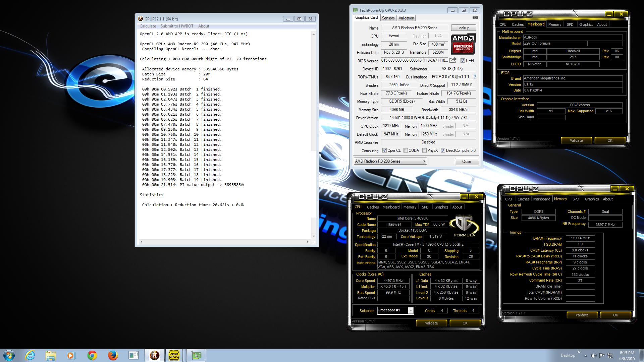
Task: Switch to GPUPI taskbar icon
Action: 154,355
